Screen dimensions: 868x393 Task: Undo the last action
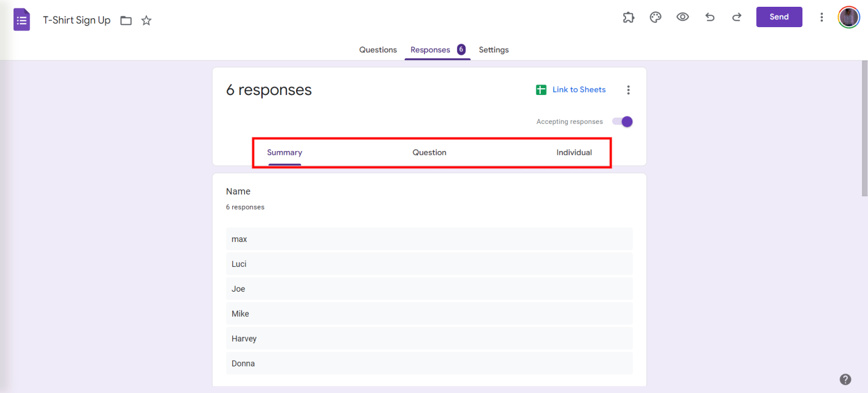tap(710, 17)
